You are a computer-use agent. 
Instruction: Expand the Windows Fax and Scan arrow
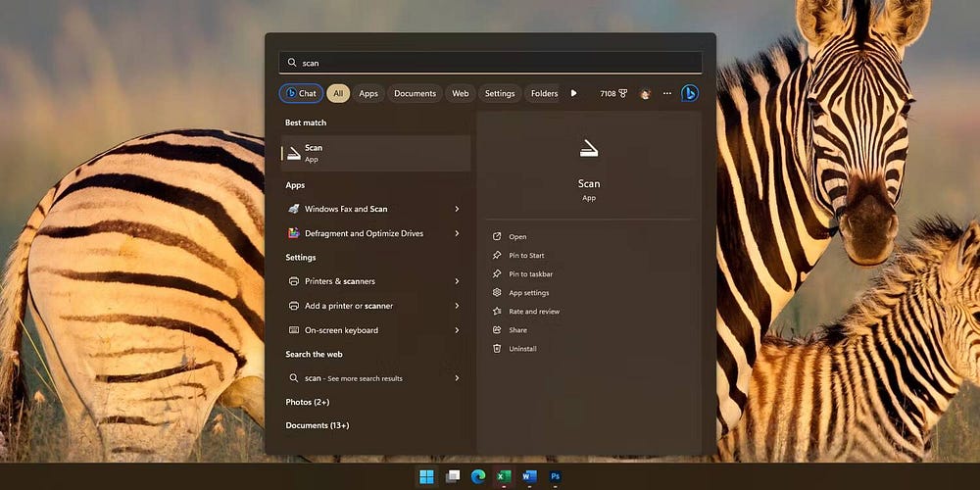[457, 209]
